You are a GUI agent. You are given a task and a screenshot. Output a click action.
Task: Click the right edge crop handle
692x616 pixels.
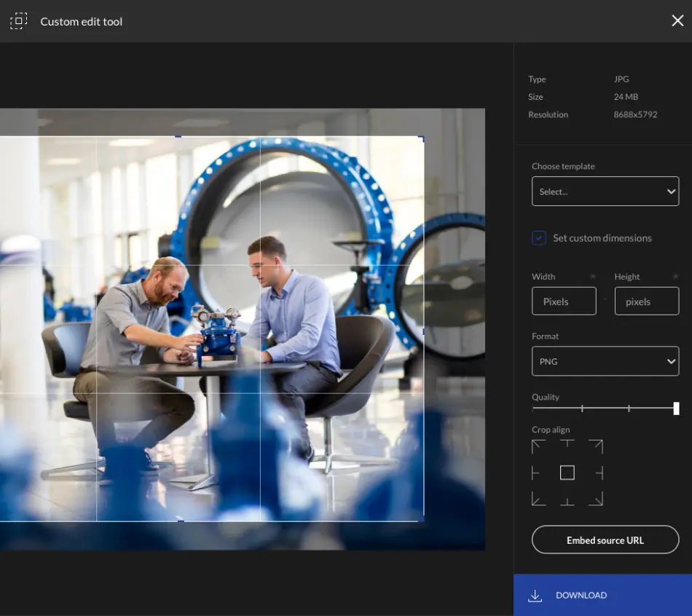(423, 331)
